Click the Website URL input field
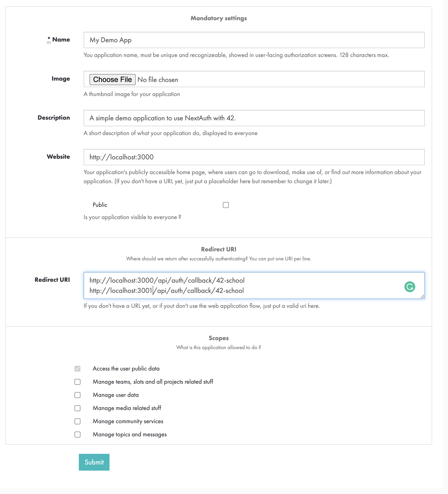Image resolution: width=448 pixels, height=494 pixels. coord(254,157)
